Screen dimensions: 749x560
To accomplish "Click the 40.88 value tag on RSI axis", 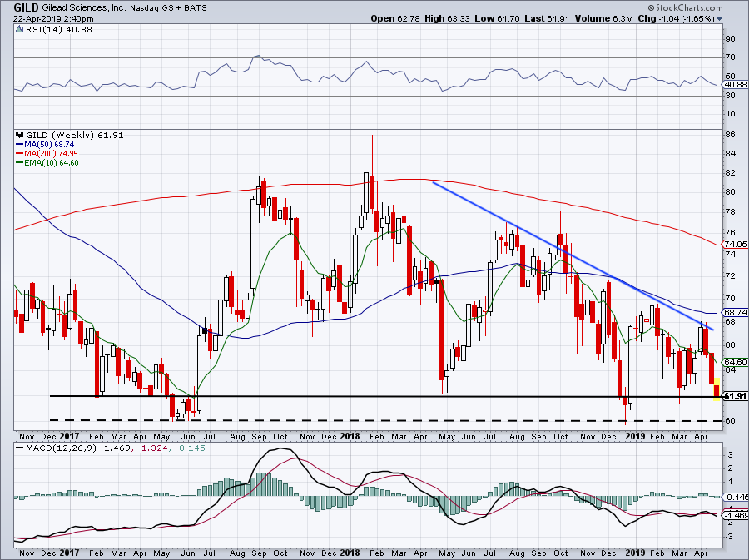I will tap(735, 85).
